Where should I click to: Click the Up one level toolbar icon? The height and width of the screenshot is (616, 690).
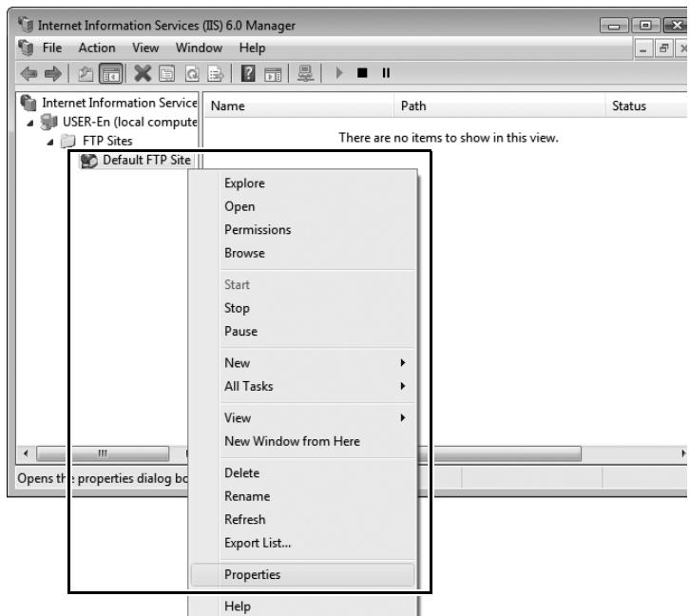(x=86, y=73)
